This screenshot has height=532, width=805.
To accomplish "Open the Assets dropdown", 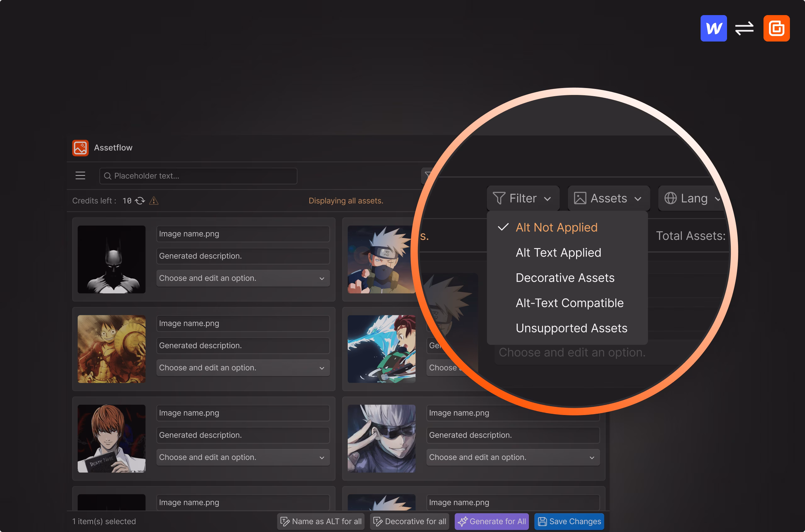I will coord(608,198).
